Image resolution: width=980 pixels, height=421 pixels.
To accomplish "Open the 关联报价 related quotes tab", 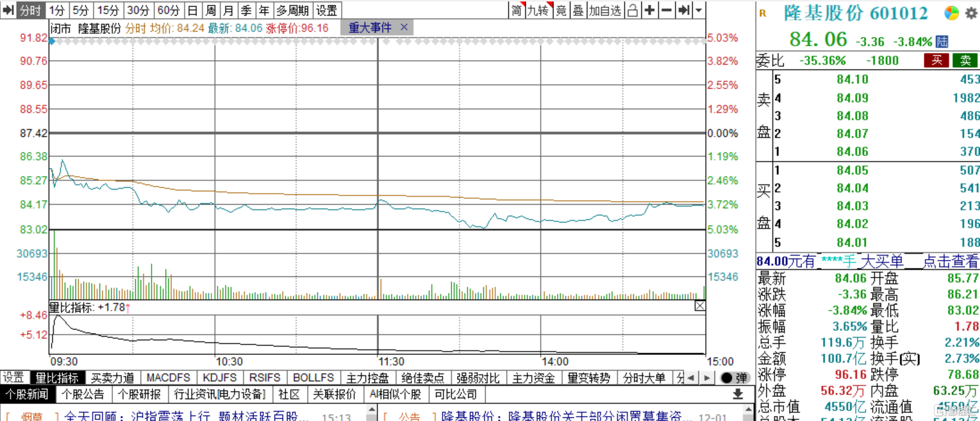I will 334,394.
